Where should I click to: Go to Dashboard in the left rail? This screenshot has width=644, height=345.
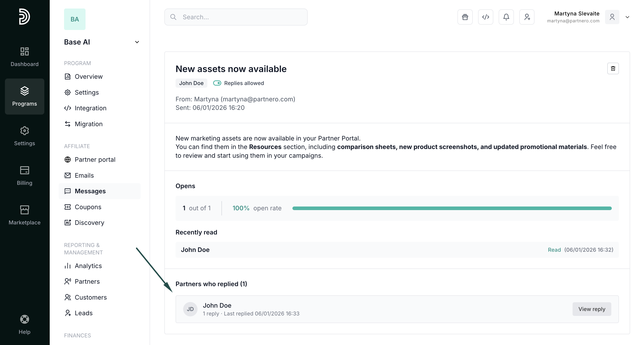[x=24, y=57]
